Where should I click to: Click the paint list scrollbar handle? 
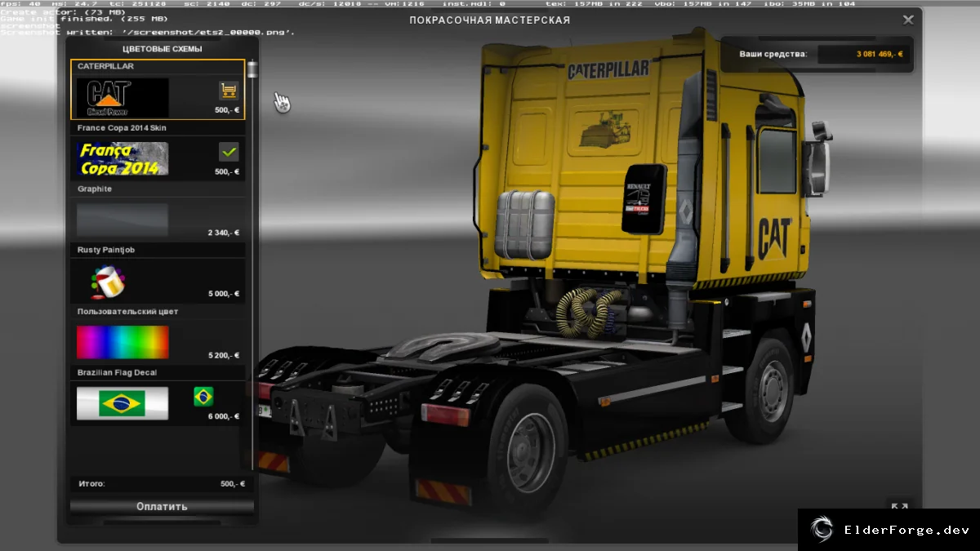pyautogui.click(x=252, y=69)
